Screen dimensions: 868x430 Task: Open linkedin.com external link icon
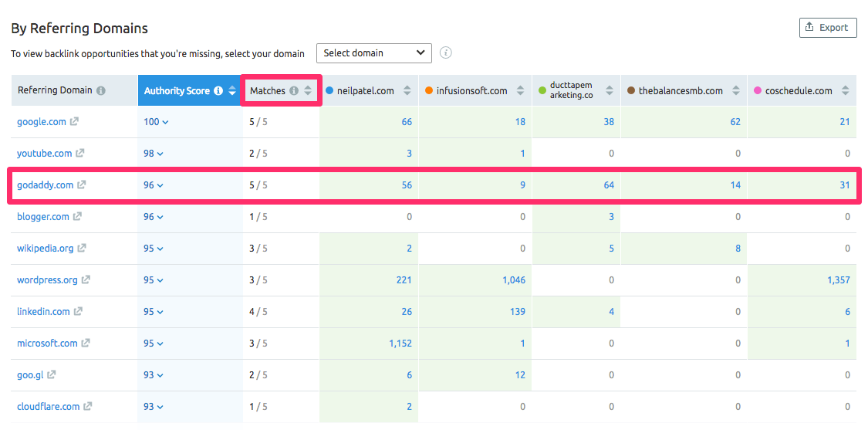[x=78, y=311]
